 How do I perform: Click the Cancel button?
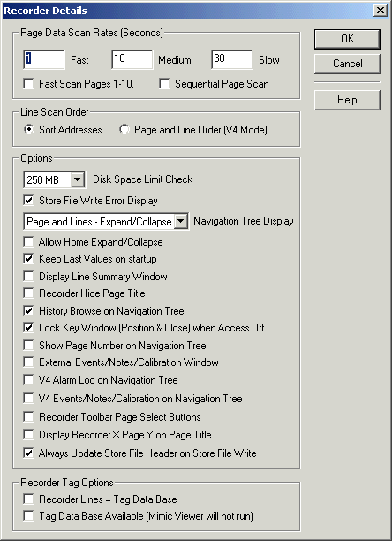click(347, 64)
